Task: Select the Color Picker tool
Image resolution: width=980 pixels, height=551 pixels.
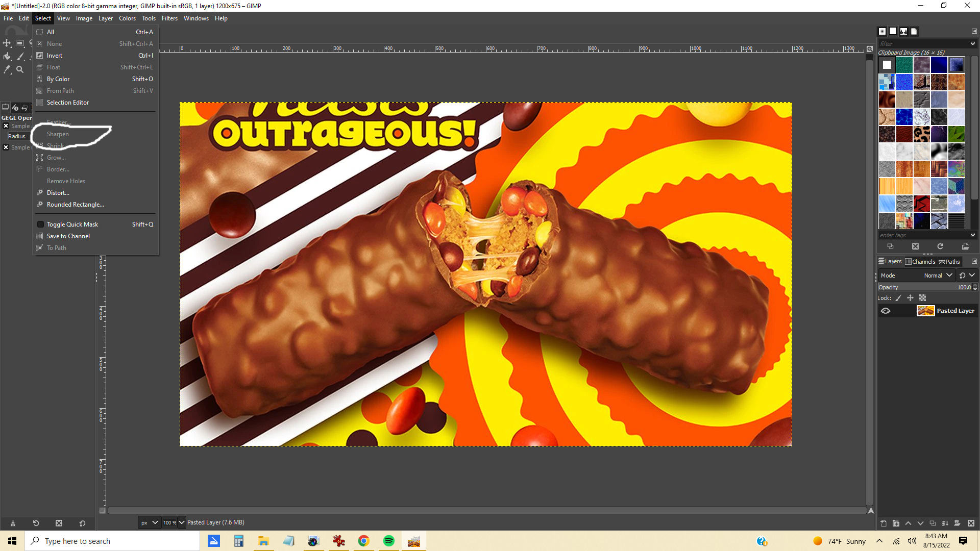Action: 7,69
